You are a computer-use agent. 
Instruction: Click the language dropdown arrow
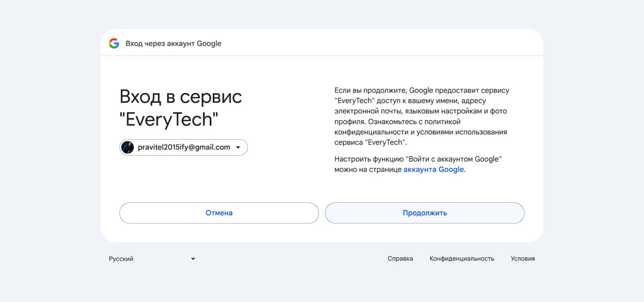193,259
